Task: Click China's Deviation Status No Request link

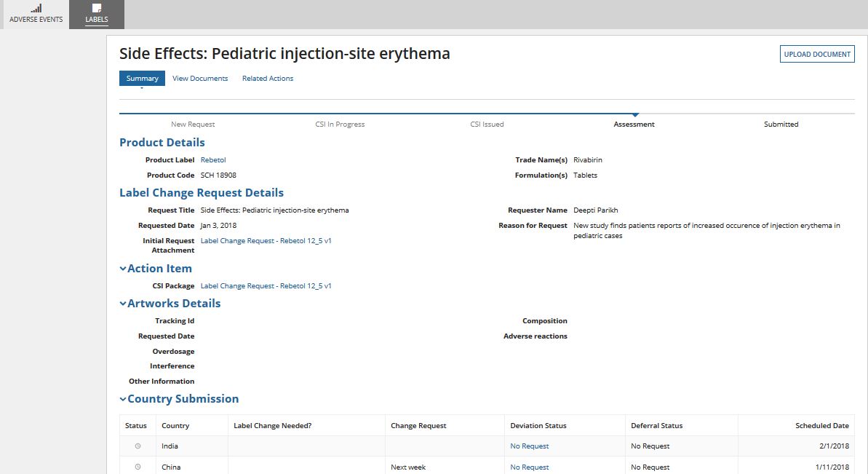Action: pos(530,467)
